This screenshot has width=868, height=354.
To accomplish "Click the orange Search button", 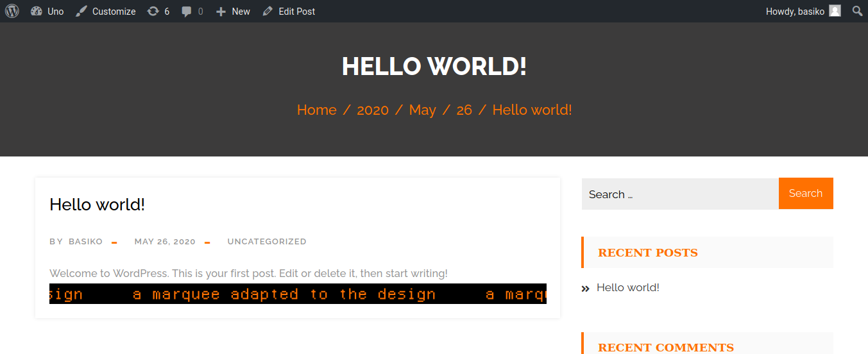I will pyautogui.click(x=806, y=194).
